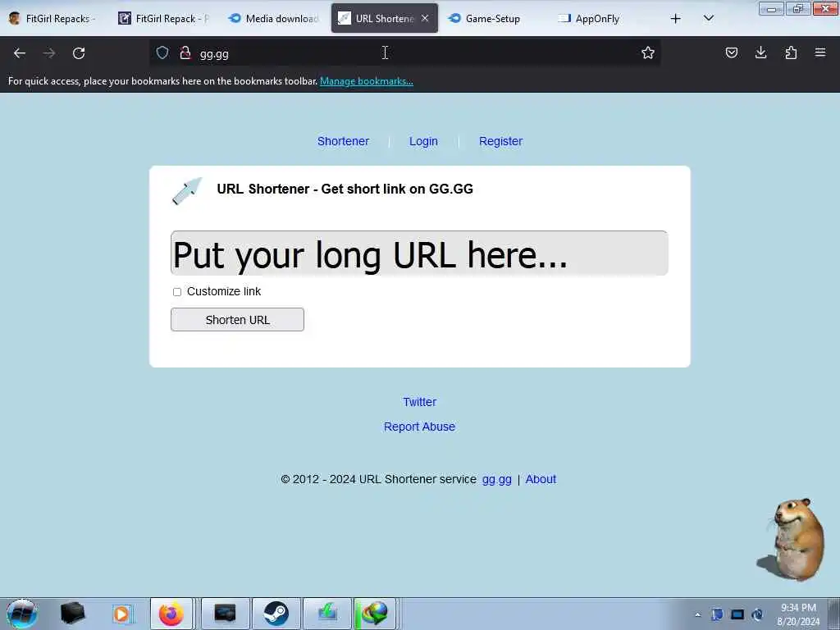Switch to the AppOnFly tab
This screenshot has width=840, height=630.
[596, 19]
